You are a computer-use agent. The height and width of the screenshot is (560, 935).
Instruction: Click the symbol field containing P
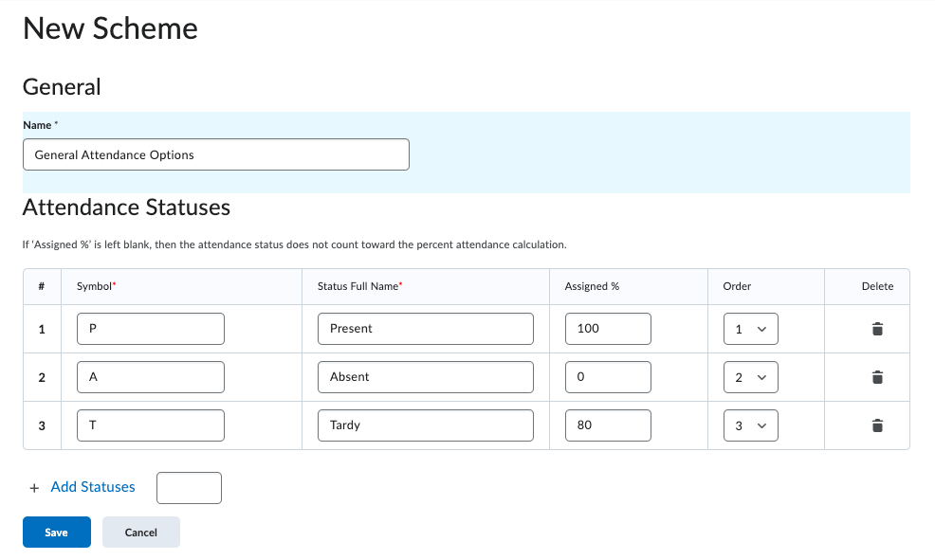click(151, 329)
